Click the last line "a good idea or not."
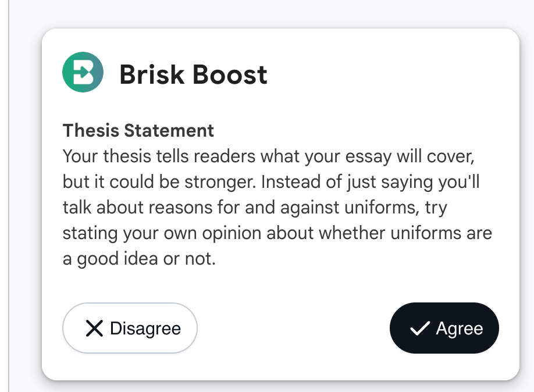Image resolution: width=534 pixels, height=392 pixels. [x=139, y=259]
